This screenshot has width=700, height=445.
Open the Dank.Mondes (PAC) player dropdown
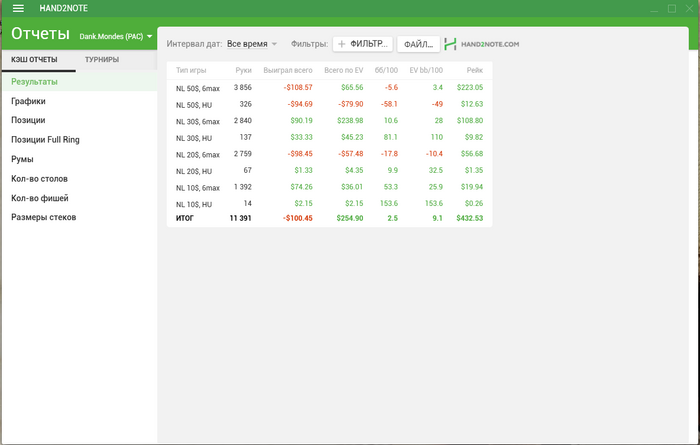tap(116, 37)
